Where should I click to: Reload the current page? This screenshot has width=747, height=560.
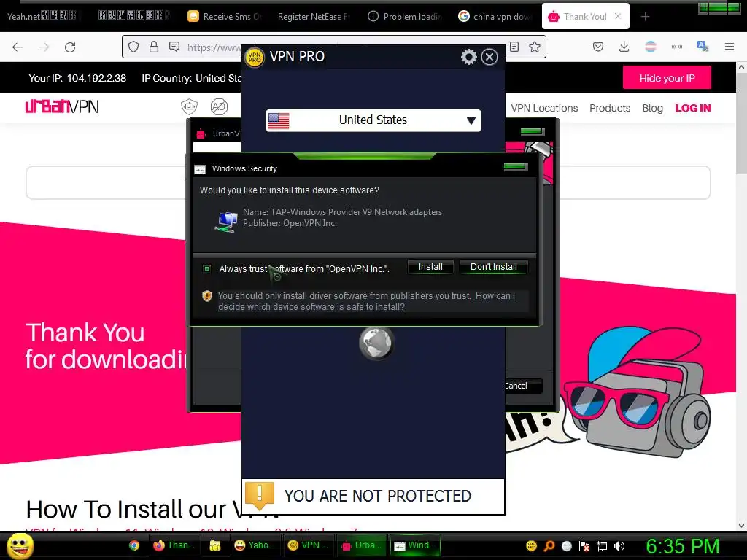pos(70,47)
